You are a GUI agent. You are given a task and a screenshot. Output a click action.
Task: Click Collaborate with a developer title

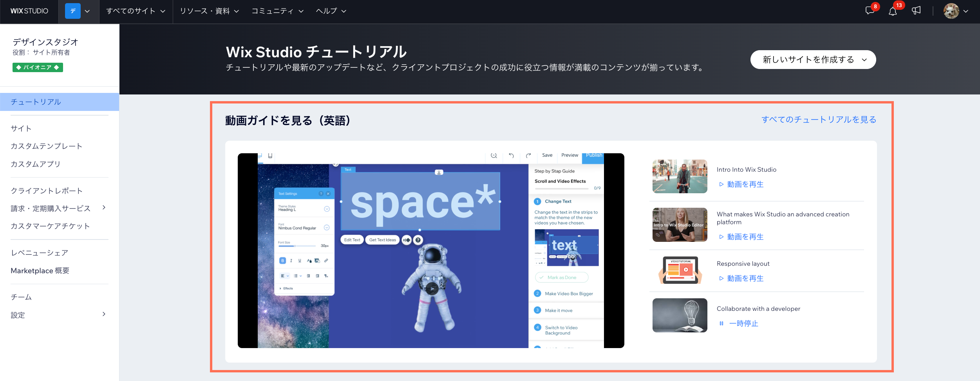[758, 309]
